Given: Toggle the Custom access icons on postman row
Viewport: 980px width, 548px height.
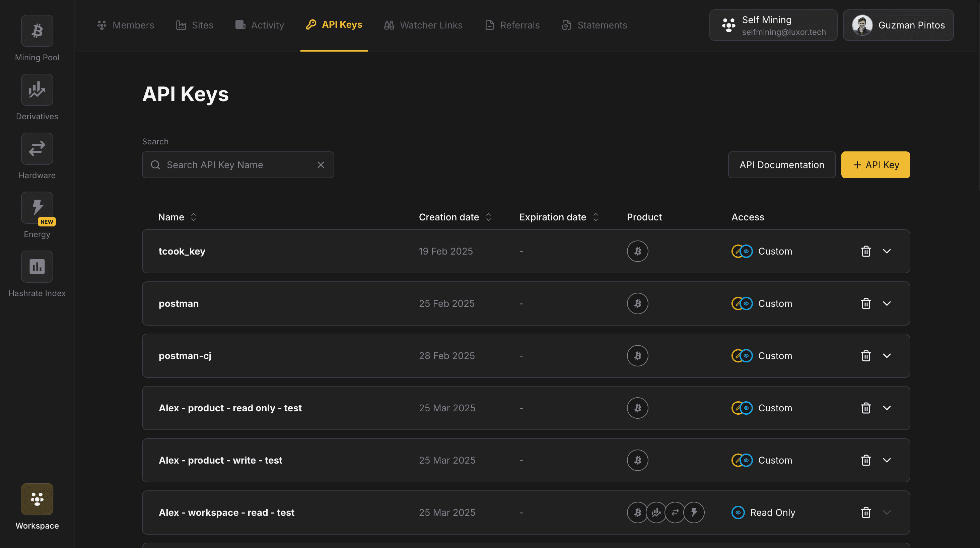Looking at the screenshot, I should [741, 303].
